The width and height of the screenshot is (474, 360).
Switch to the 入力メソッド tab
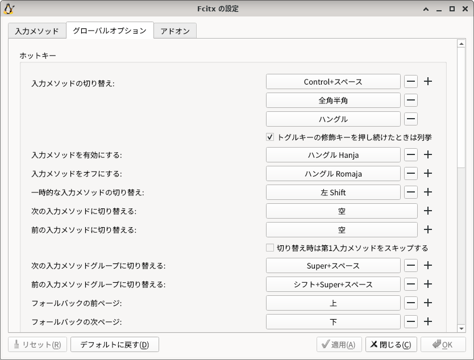[x=37, y=31]
